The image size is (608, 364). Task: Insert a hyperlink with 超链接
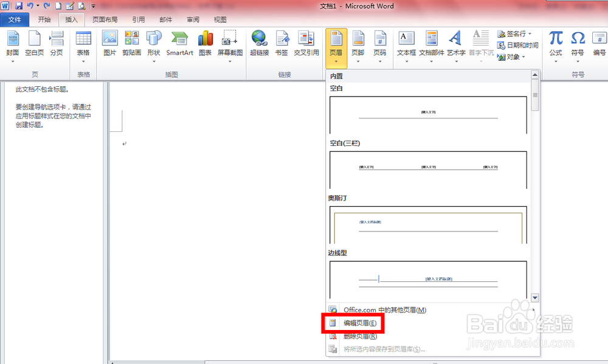coord(260,43)
